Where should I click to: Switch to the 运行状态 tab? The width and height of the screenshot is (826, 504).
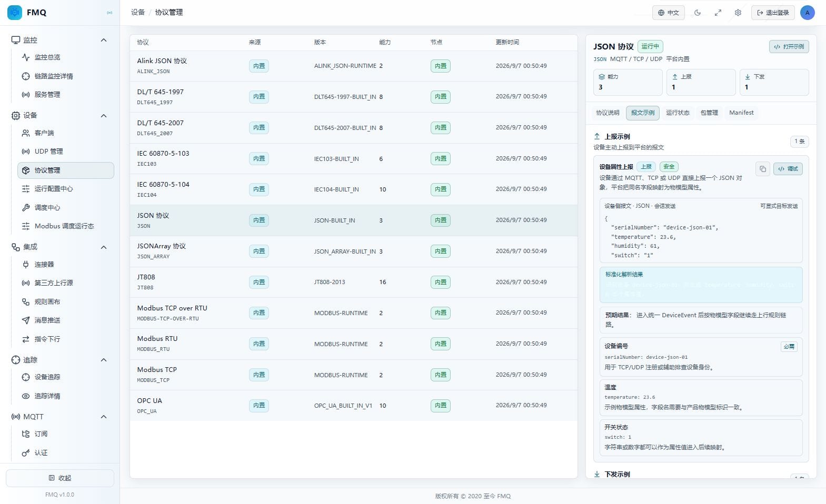click(x=678, y=113)
